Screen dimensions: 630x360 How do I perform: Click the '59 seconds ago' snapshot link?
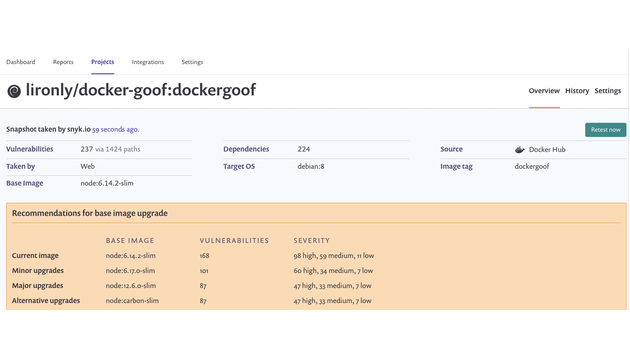click(116, 129)
